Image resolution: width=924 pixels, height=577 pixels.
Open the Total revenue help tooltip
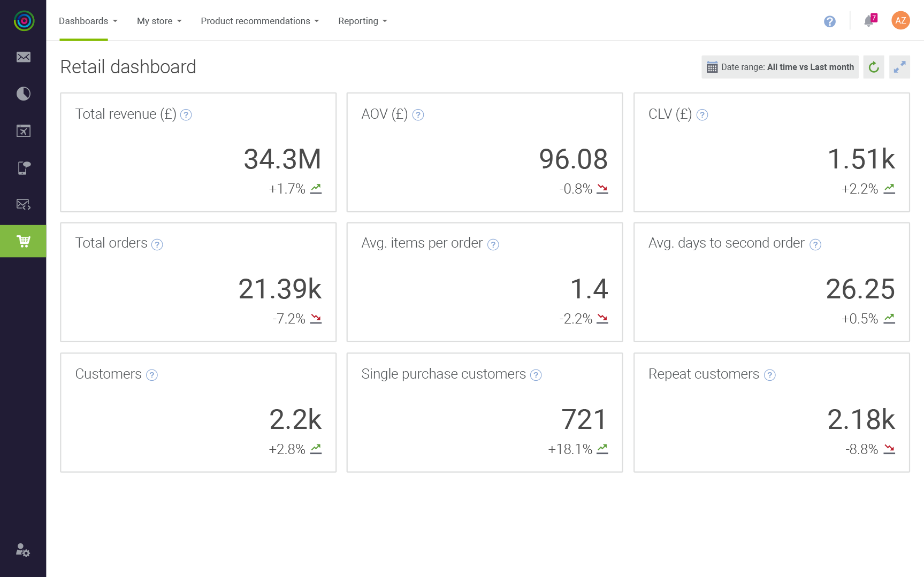[x=186, y=114]
